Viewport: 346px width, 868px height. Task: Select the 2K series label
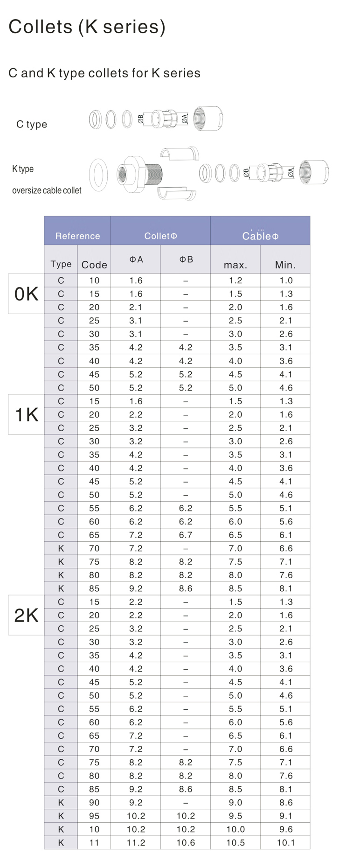click(x=27, y=615)
